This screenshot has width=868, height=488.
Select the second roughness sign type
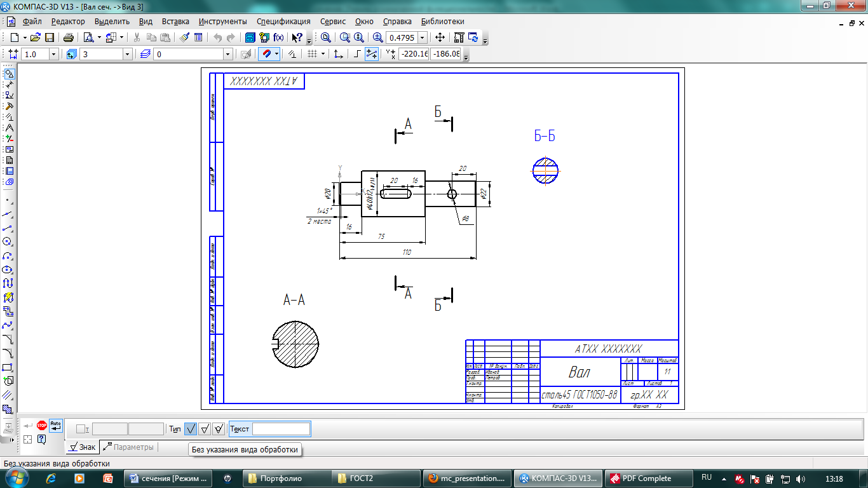205,429
